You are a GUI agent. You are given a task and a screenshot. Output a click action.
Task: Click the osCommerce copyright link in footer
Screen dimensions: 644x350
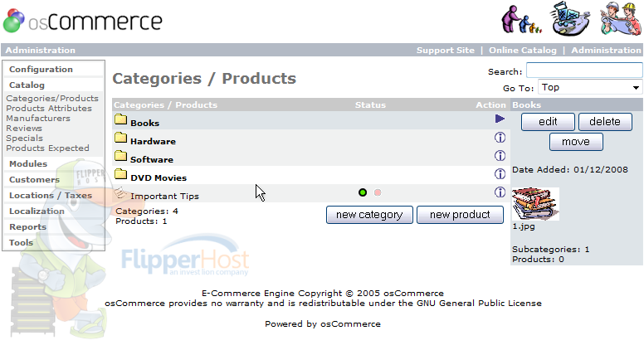(x=413, y=294)
